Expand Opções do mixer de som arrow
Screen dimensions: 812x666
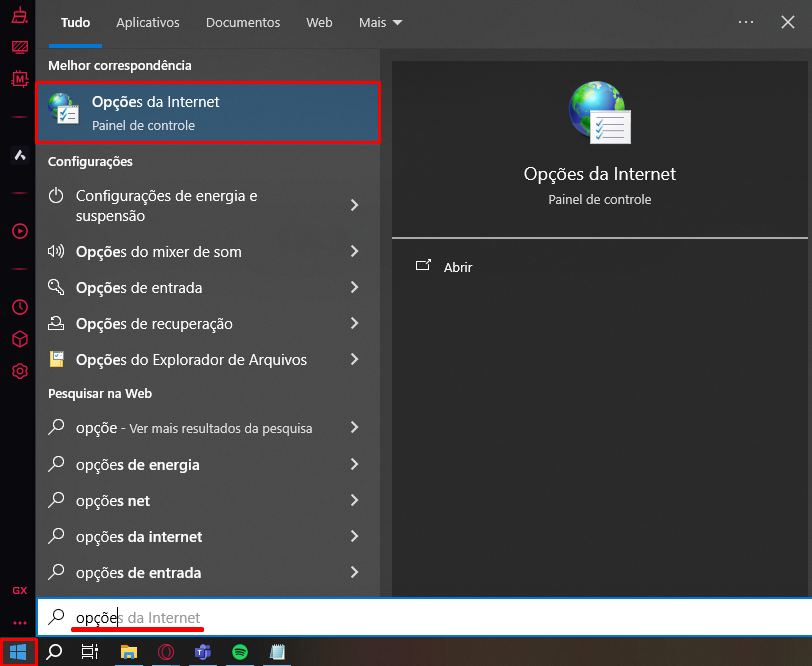click(354, 252)
